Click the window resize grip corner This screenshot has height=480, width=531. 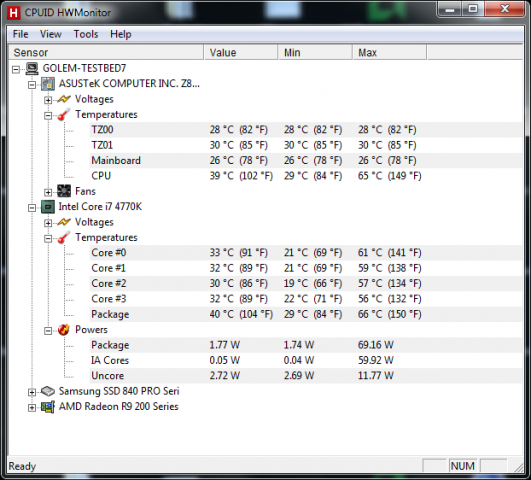coord(519,467)
